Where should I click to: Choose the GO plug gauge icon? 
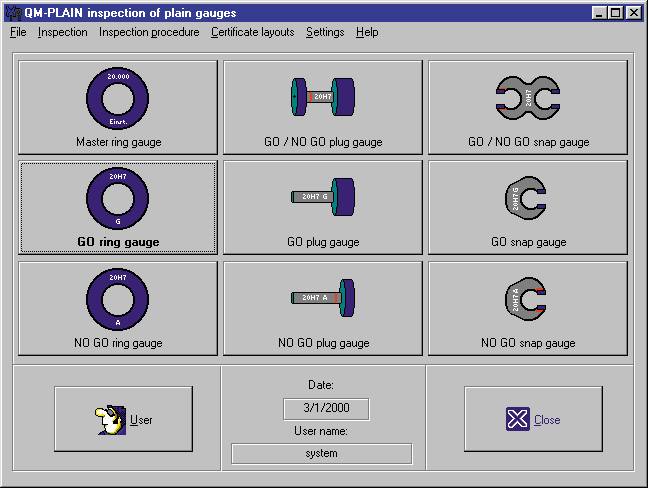(x=323, y=197)
